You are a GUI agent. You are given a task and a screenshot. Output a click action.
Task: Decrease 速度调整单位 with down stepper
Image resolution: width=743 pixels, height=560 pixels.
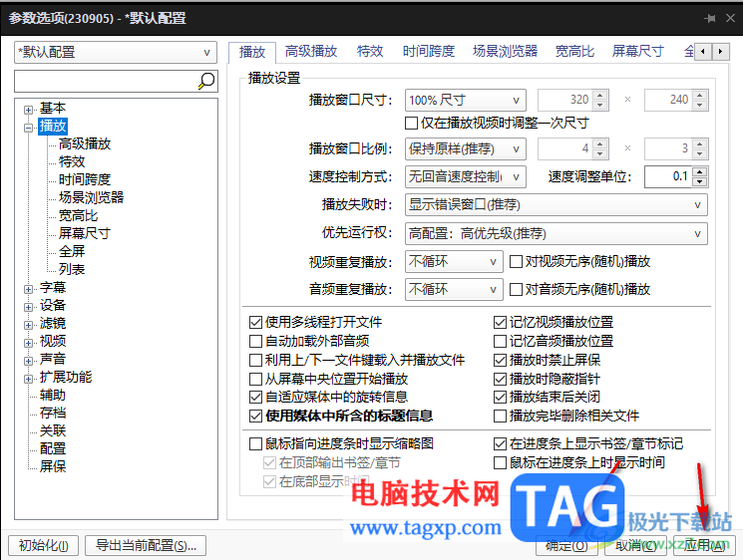(x=700, y=182)
